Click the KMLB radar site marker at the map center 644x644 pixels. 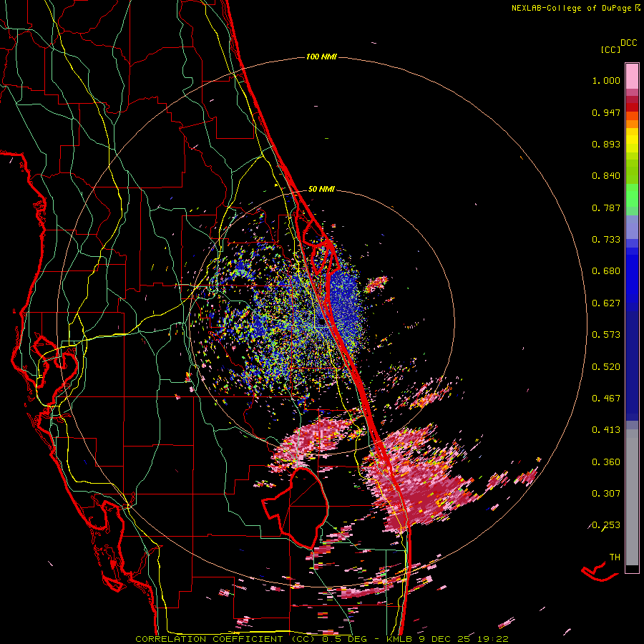pos(321,321)
